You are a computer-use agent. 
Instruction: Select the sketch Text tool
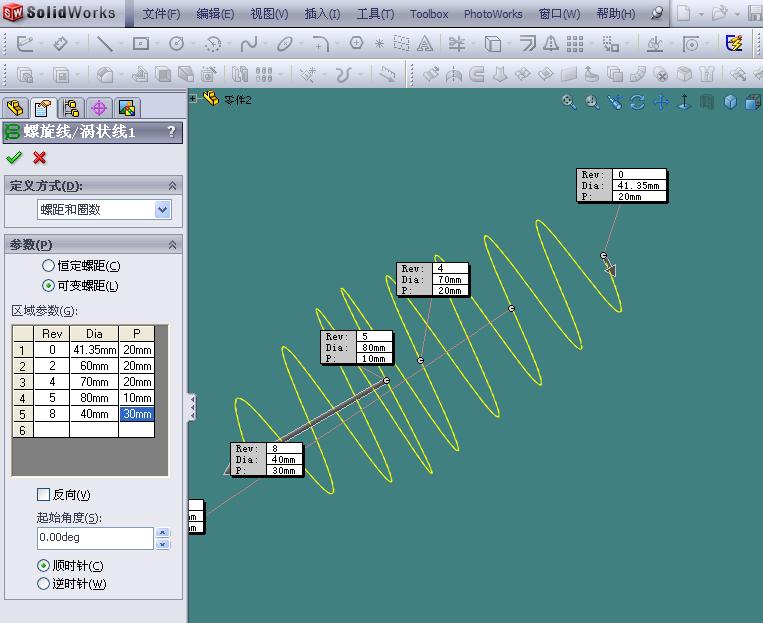[424, 44]
